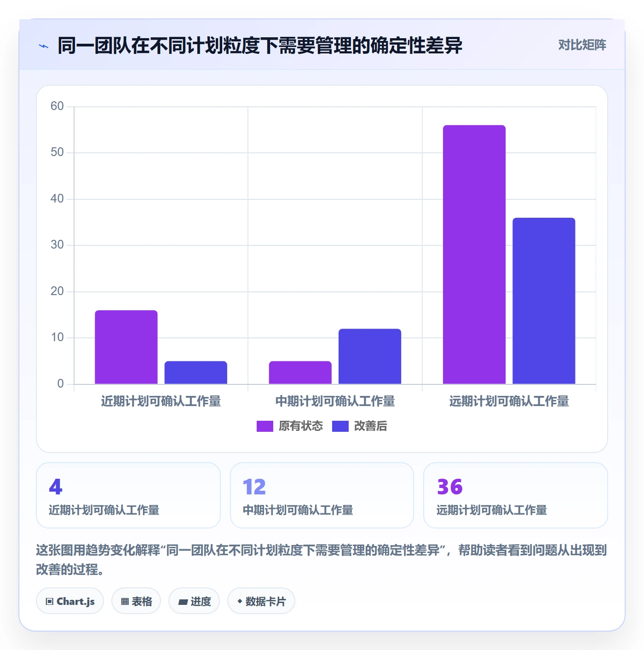Click the x-axis label 远期计划可确认工作量
Image resolution: width=644 pixels, height=650 pixels.
click(509, 401)
